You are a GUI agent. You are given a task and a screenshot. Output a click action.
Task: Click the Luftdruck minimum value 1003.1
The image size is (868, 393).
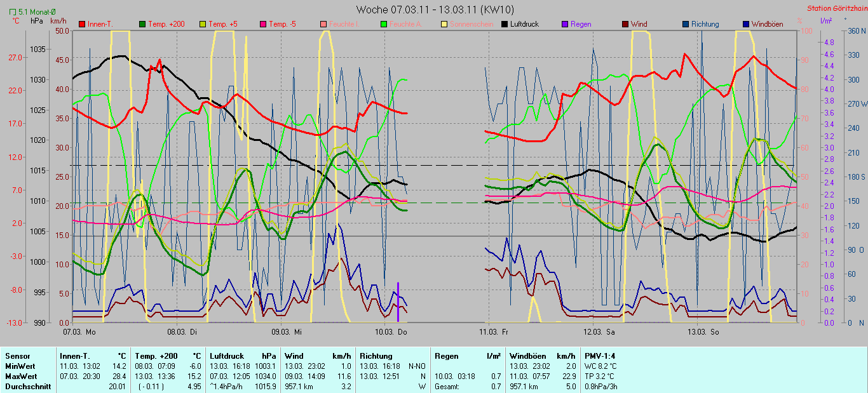point(265,366)
